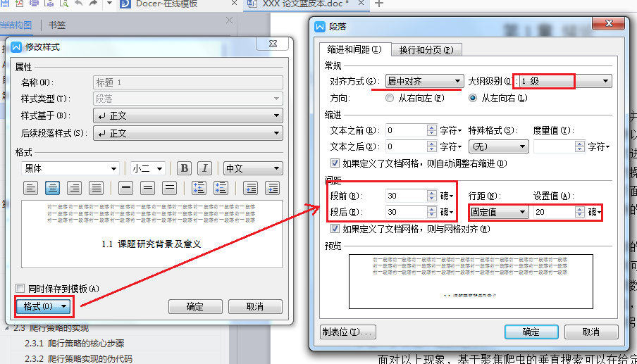
Task: Click Undo arrow in quick access toolbar
Action: point(78,4)
